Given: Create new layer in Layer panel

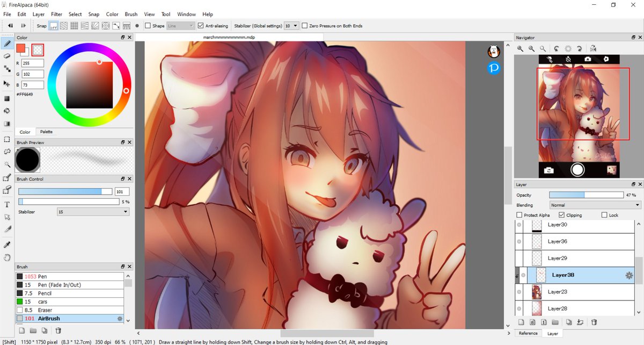Looking at the screenshot, I should click(x=521, y=322).
